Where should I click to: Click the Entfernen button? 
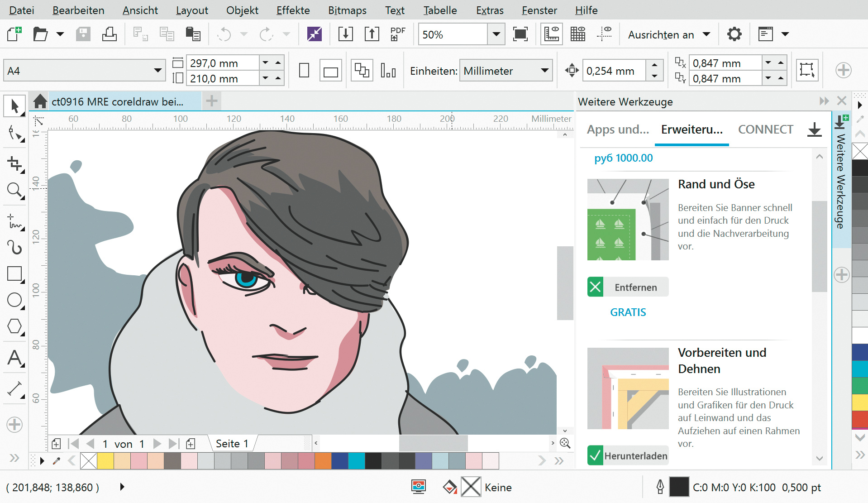[x=628, y=287]
